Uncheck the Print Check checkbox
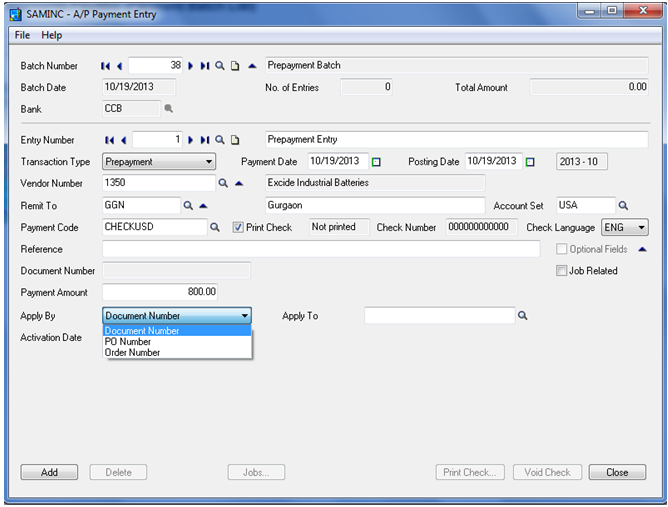This screenshot has width=668, height=507. pyautogui.click(x=238, y=228)
